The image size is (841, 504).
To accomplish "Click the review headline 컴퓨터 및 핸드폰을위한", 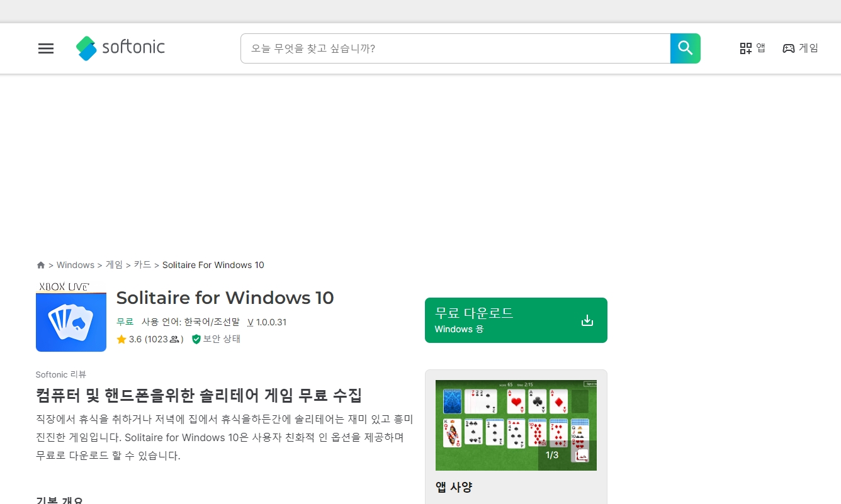I will point(199,396).
